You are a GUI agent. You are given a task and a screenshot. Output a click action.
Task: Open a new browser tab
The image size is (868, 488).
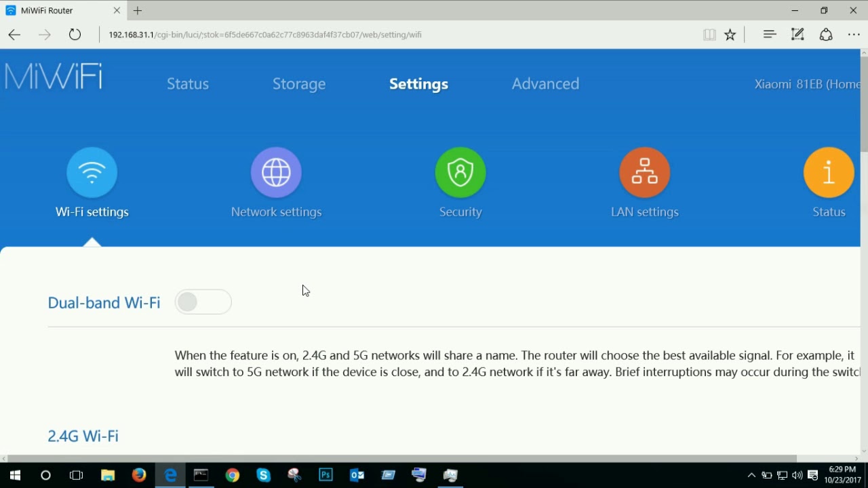click(138, 11)
